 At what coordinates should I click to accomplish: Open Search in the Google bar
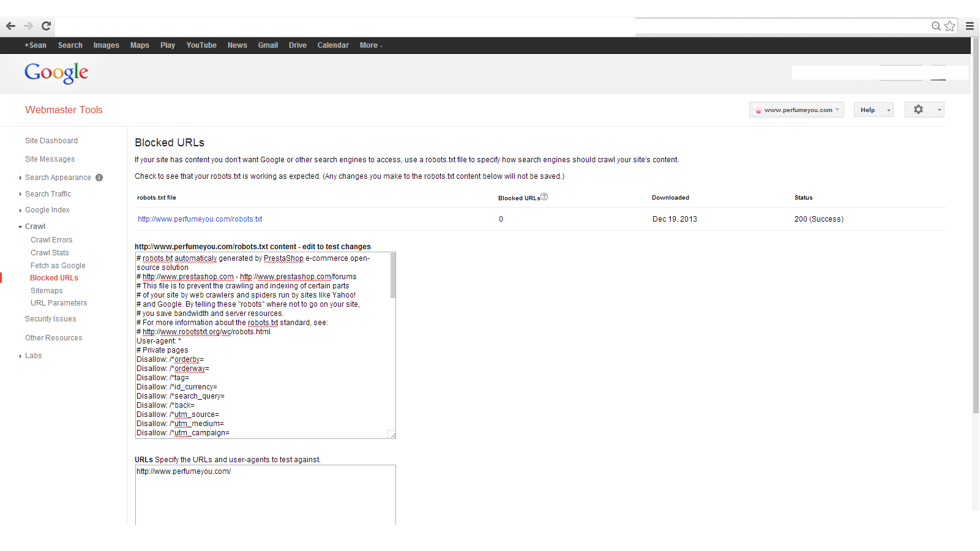coord(70,45)
